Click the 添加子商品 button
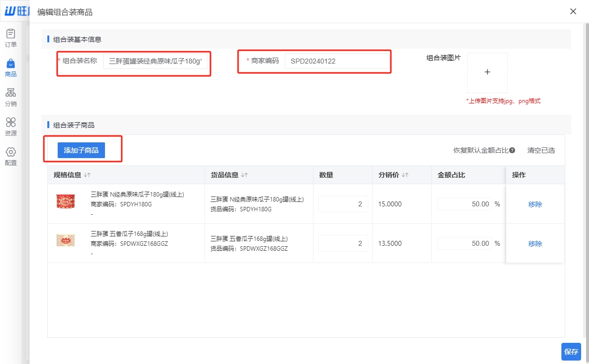This screenshot has height=364, width=589. [81, 150]
